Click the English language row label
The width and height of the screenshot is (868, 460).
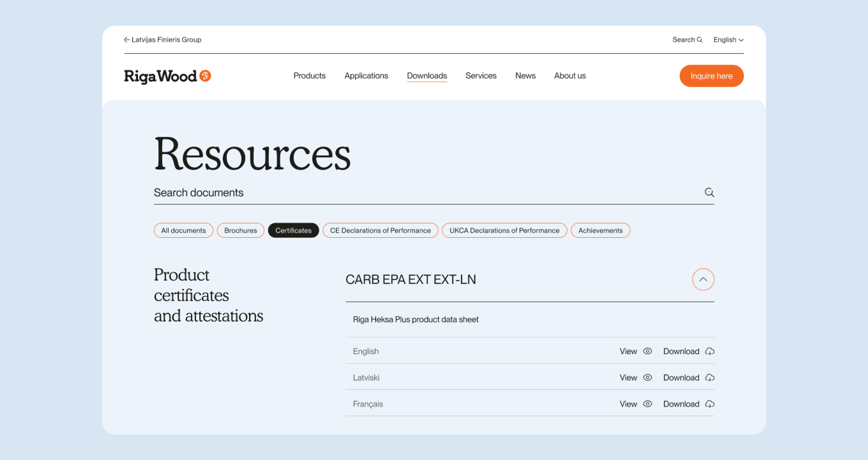tap(366, 351)
